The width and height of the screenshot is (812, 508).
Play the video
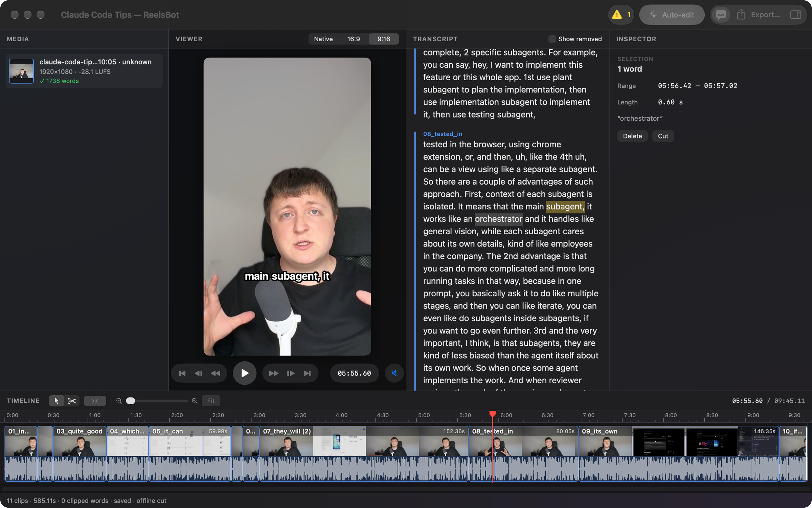(244, 373)
